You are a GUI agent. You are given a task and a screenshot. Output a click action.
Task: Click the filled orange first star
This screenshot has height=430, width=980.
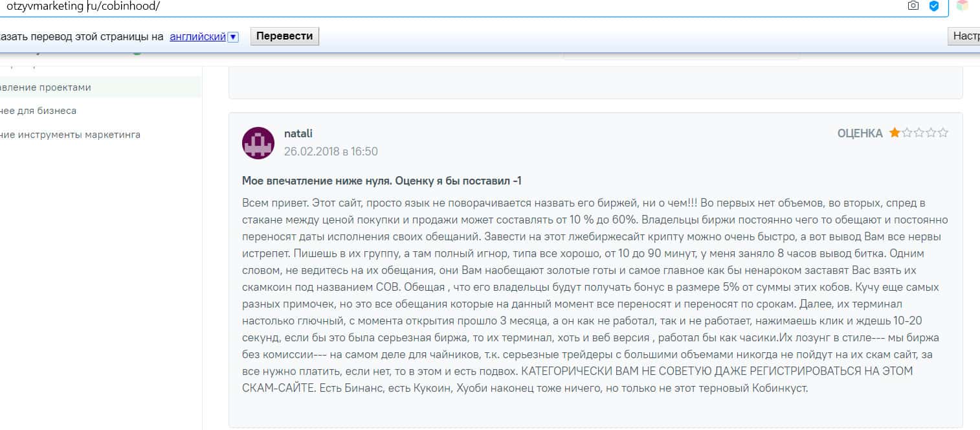coord(895,133)
